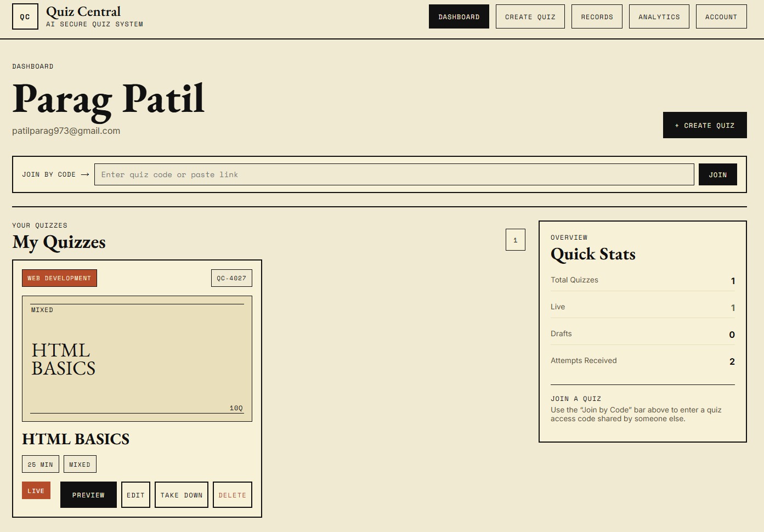Take down the HTML Basics quiz
Viewport: 764px width, 532px height.
pos(182,495)
